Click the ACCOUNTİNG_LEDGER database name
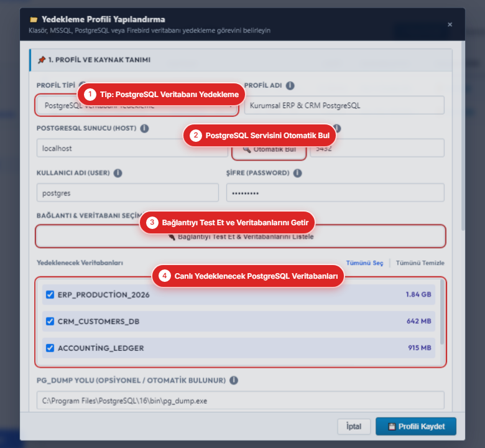The width and height of the screenshot is (485, 448). [x=101, y=348]
